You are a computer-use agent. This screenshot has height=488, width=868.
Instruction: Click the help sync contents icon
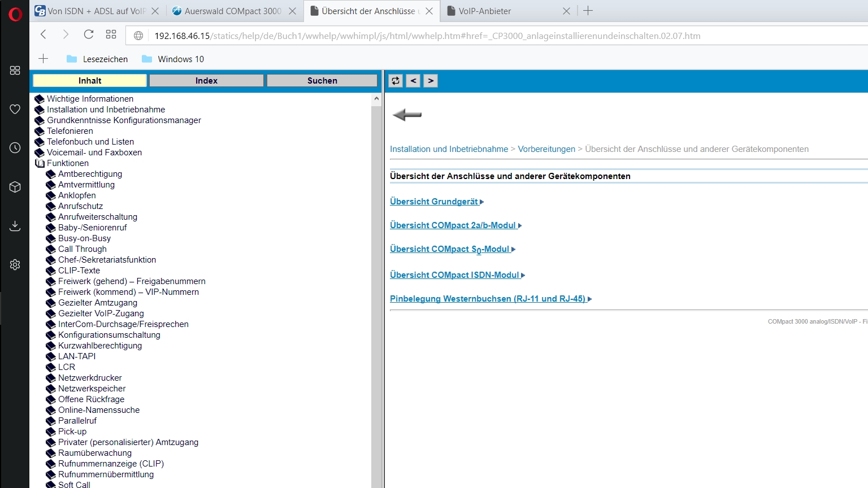[396, 81]
